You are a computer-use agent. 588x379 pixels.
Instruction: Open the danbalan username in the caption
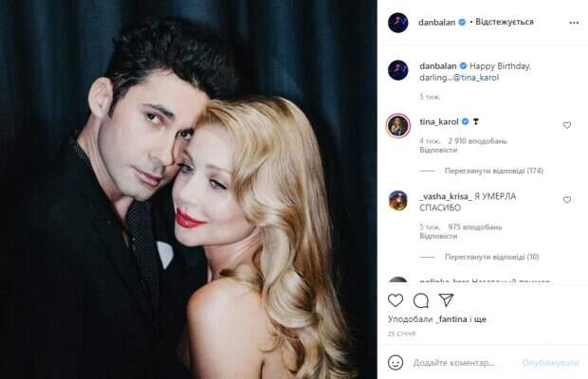click(x=437, y=66)
